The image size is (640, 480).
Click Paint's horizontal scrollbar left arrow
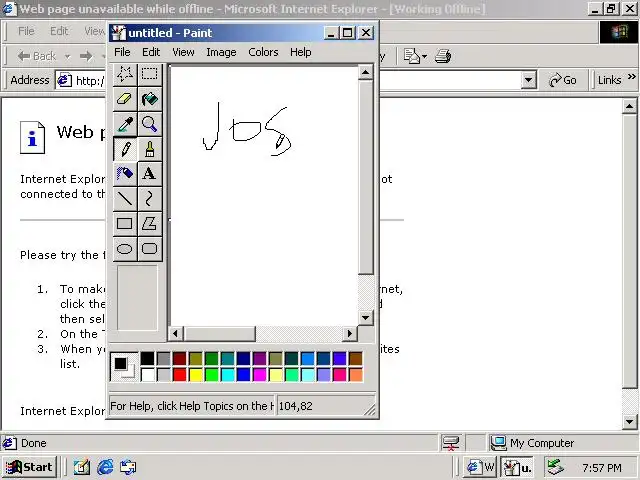click(x=176, y=334)
